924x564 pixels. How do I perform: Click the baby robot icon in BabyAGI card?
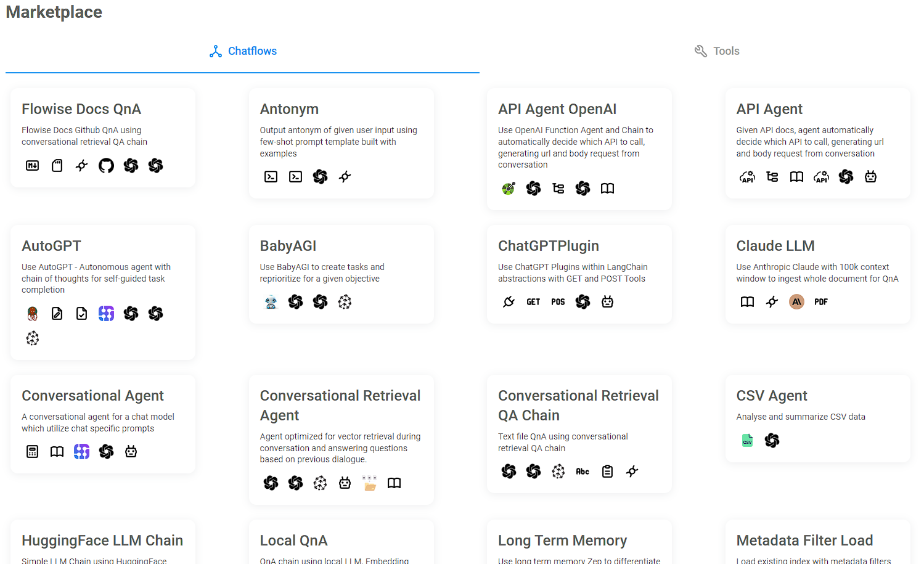[271, 302]
